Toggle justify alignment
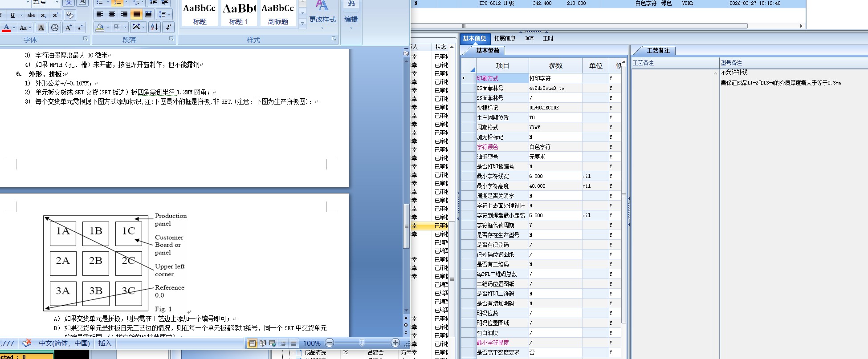The height and width of the screenshot is (359, 868). pos(137,15)
